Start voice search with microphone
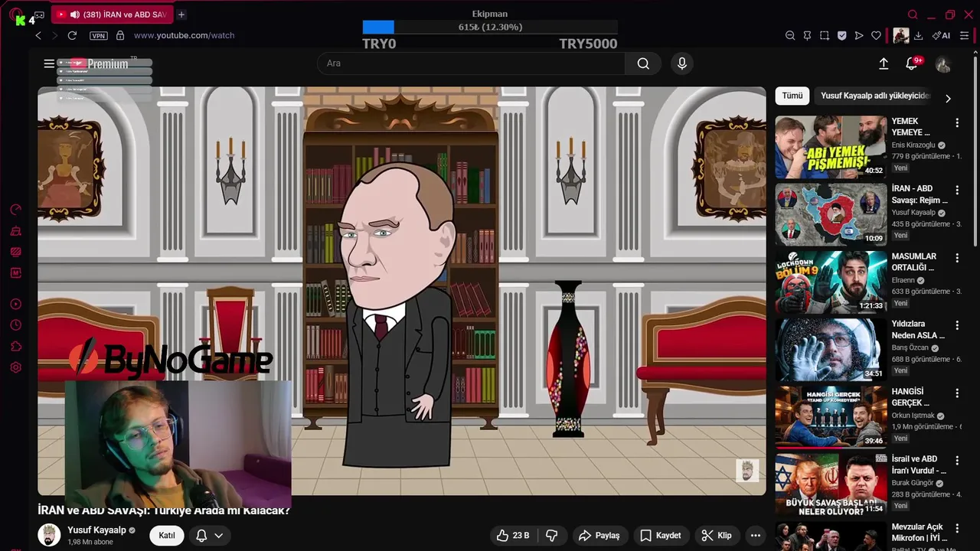Image resolution: width=980 pixels, height=551 pixels. (682, 64)
